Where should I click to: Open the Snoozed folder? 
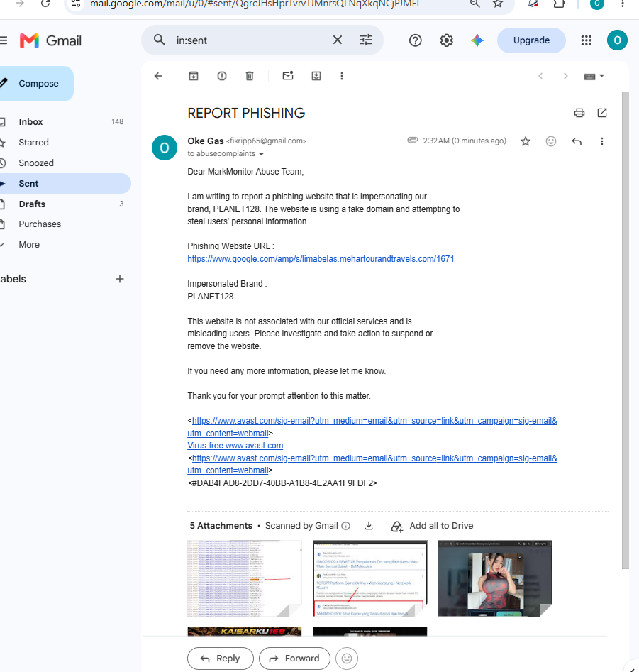click(x=36, y=163)
